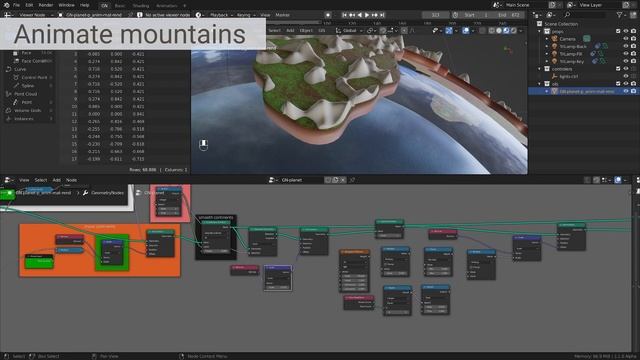Open node editor Node menu
The height and width of the screenshot is (360, 640).
pos(71,180)
